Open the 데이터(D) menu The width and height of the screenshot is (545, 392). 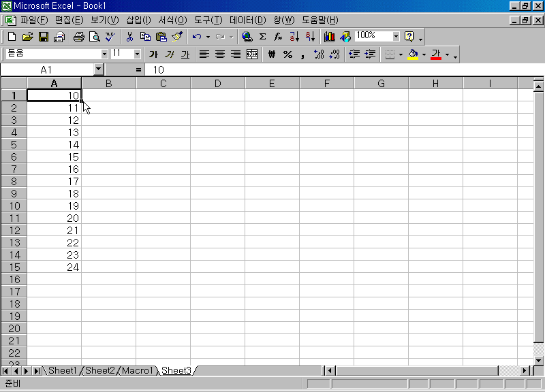click(247, 20)
